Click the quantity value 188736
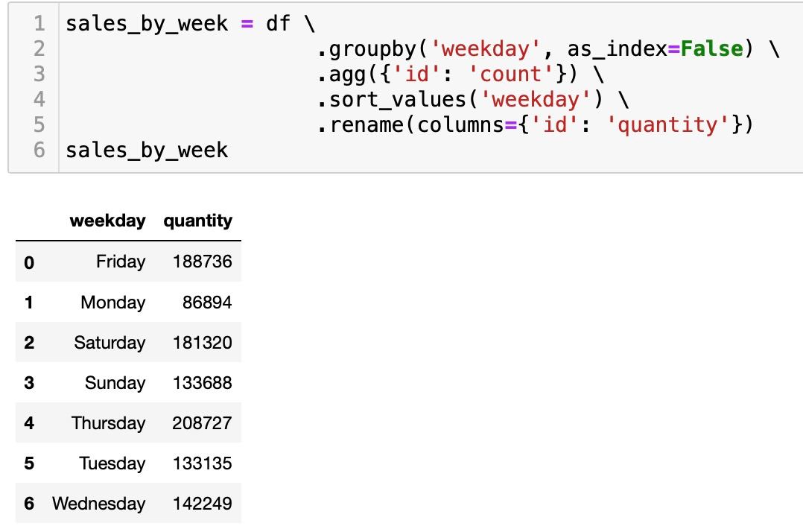This screenshot has height=532, width=803. pyautogui.click(x=203, y=262)
